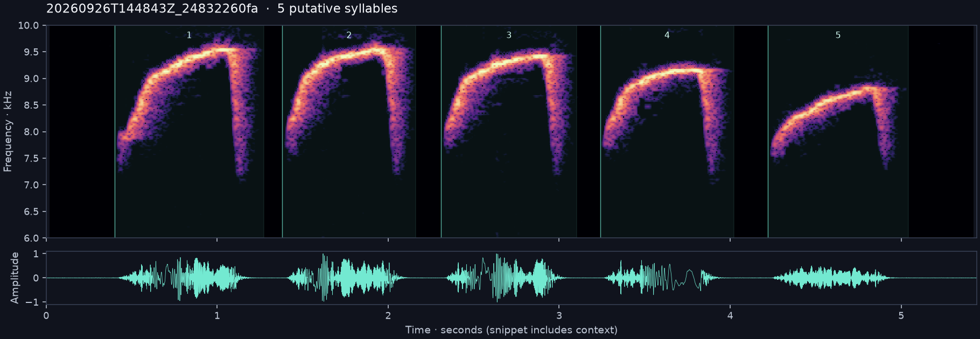Click the 3 second tick label
Screen dimensions: 980x339
tap(559, 315)
